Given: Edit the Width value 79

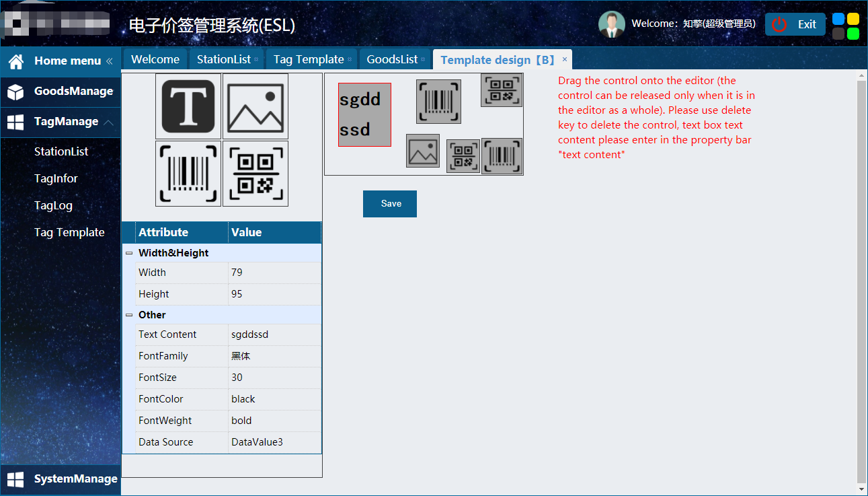Looking at the screenshot, I should tap(274, 273).
